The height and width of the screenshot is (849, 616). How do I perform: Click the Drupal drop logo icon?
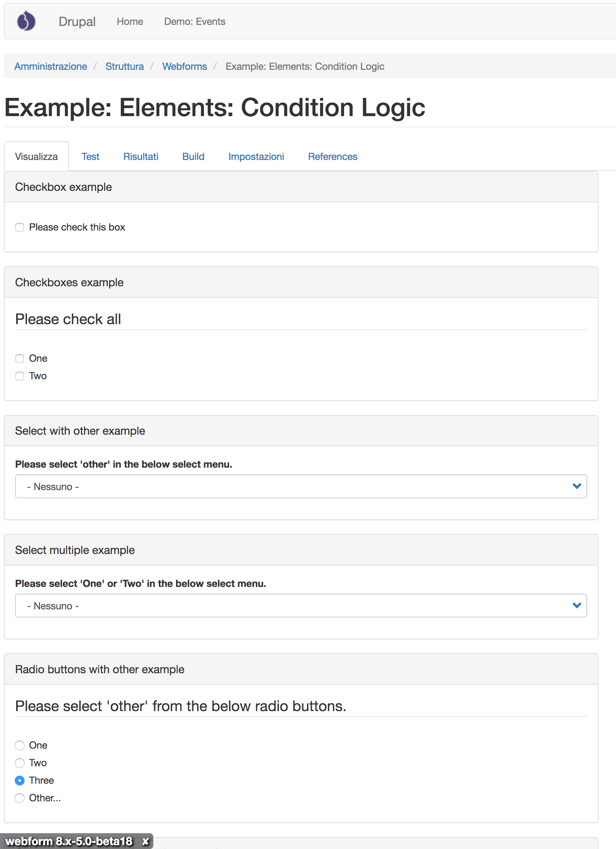pyautogui.click(x=26, y=21)
